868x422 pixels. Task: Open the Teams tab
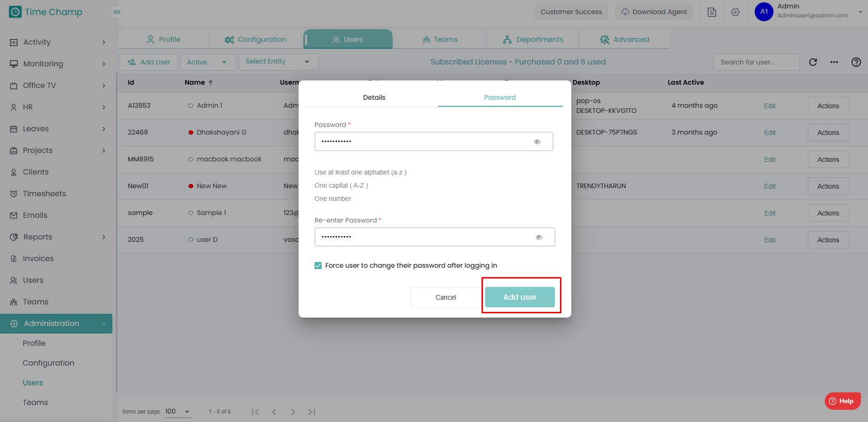[440, 40]
